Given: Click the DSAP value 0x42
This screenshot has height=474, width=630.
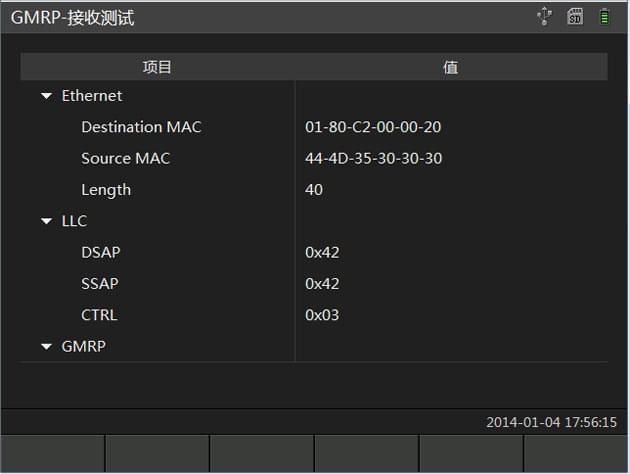Looking at the screenshot, I should (x=322, y=253).
